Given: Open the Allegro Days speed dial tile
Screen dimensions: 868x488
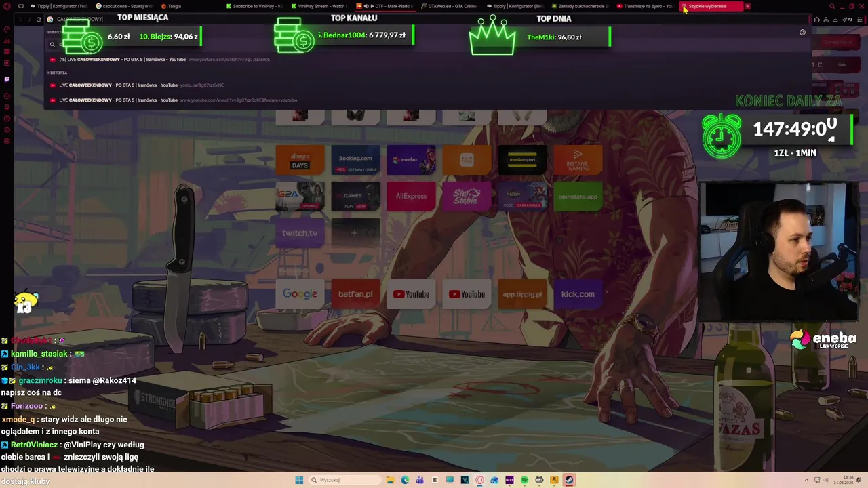Looking at the screenshot, I should point(300,160).
